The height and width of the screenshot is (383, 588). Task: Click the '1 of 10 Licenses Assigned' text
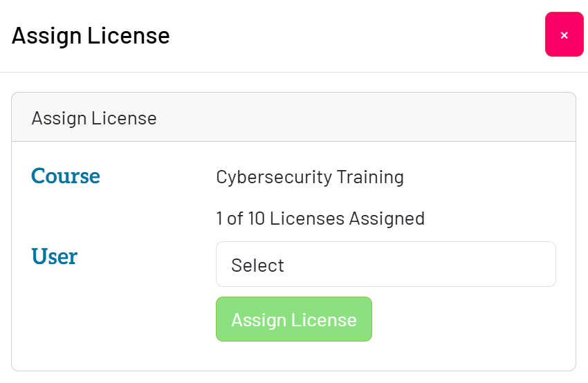coord(320,219)
